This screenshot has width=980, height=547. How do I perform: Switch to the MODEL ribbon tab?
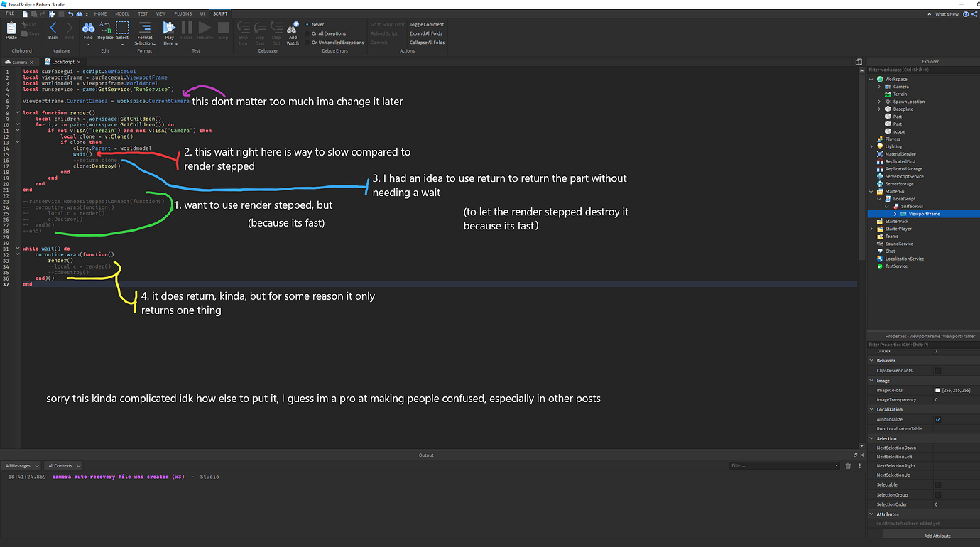[x=121, y=13]
